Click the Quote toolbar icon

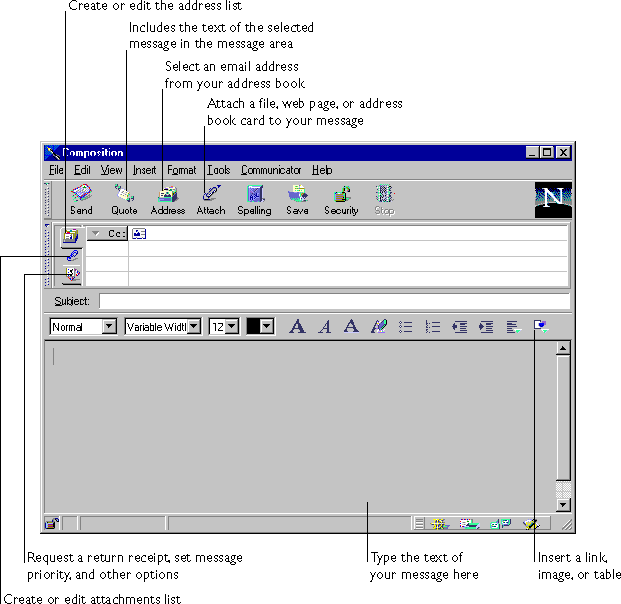point(124,199)
